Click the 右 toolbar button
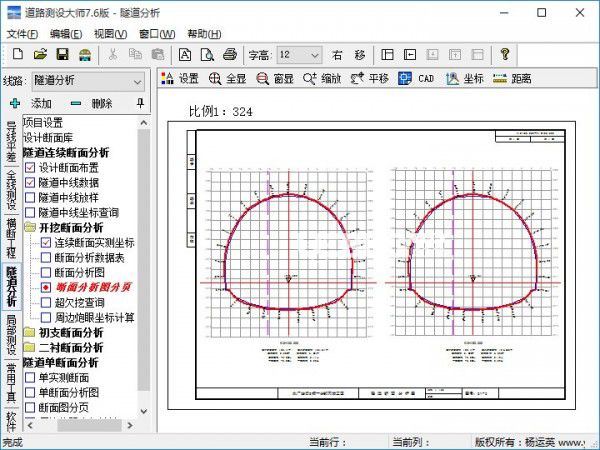Viewport: 600px width, 450px height. tap(337, 55)
